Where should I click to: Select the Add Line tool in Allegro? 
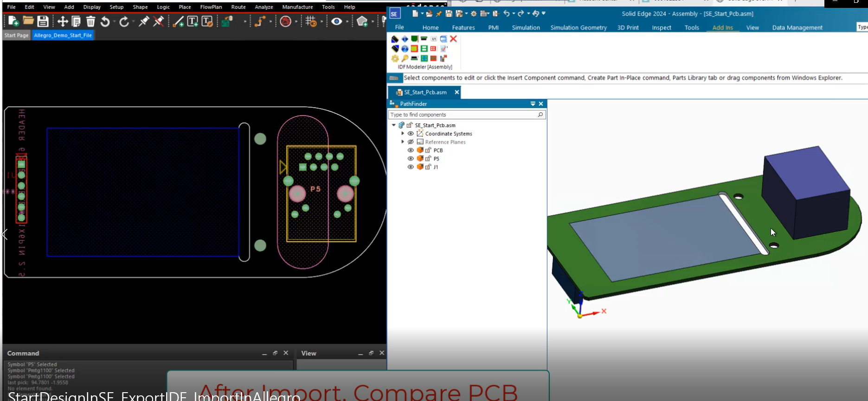(x=178, y=21)
